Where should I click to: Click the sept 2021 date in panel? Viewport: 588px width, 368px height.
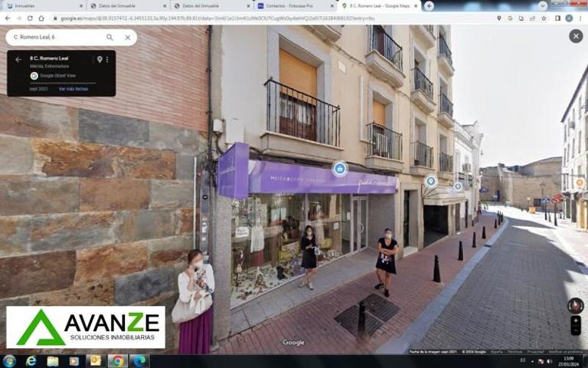point(38,89)
